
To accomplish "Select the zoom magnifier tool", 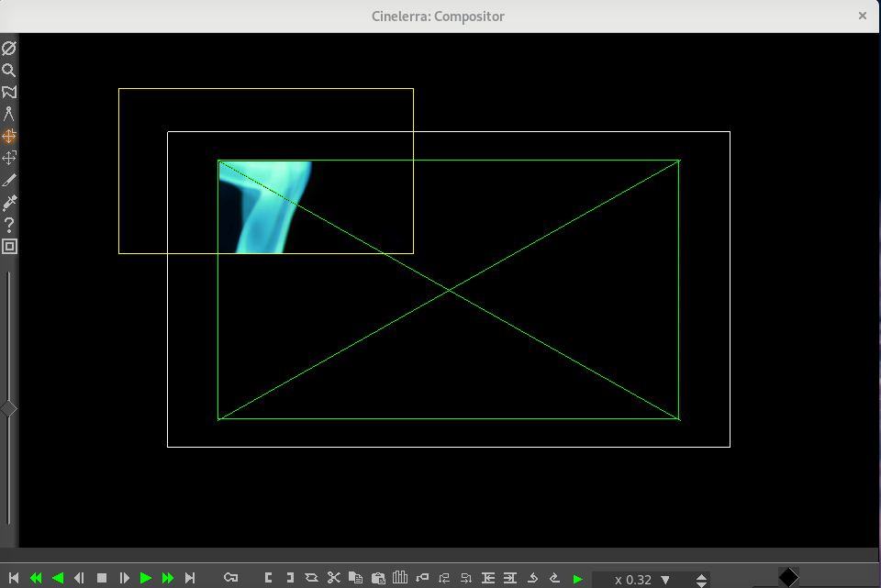I will 9,70.
